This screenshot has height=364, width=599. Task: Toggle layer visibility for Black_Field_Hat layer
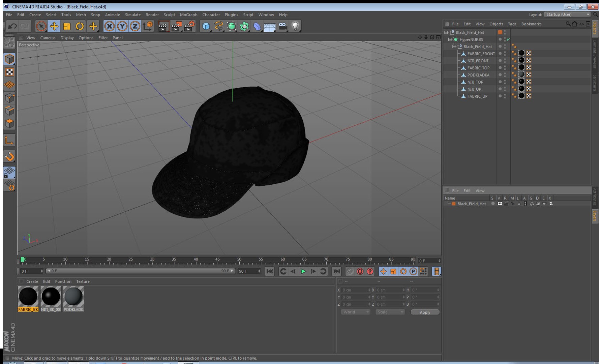click(500, 204)
